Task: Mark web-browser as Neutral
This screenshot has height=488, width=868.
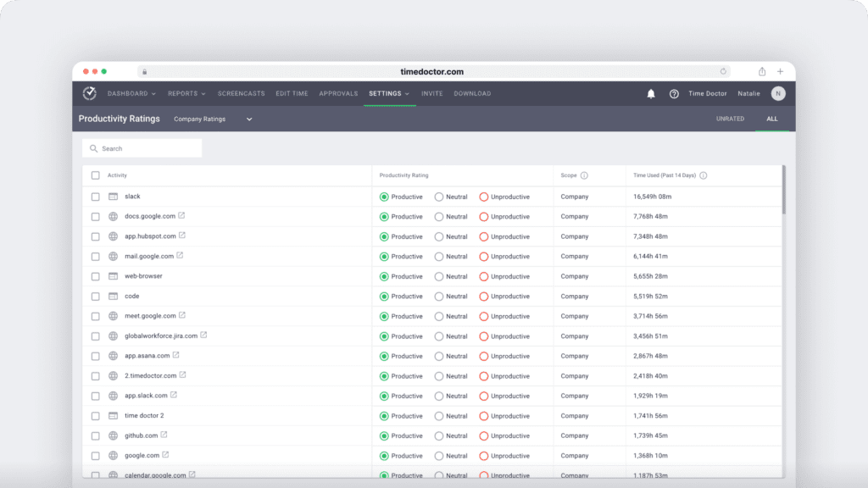Action: tap(439, 276)
